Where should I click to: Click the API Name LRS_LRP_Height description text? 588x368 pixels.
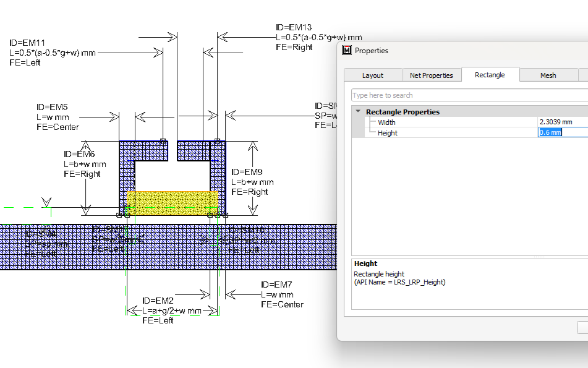[x=400, y=282]
